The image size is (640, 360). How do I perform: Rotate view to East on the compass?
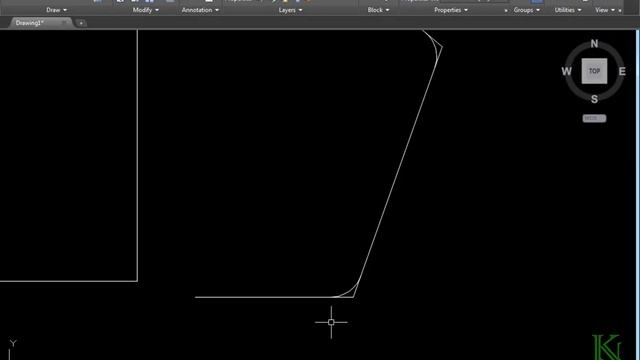(622, 71)
